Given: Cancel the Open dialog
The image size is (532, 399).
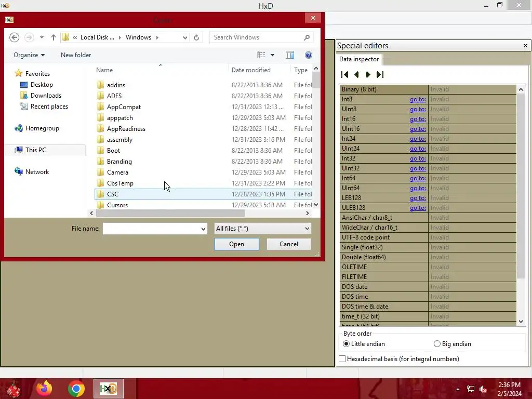Looking at the screenshot, I should coord(289,244).
